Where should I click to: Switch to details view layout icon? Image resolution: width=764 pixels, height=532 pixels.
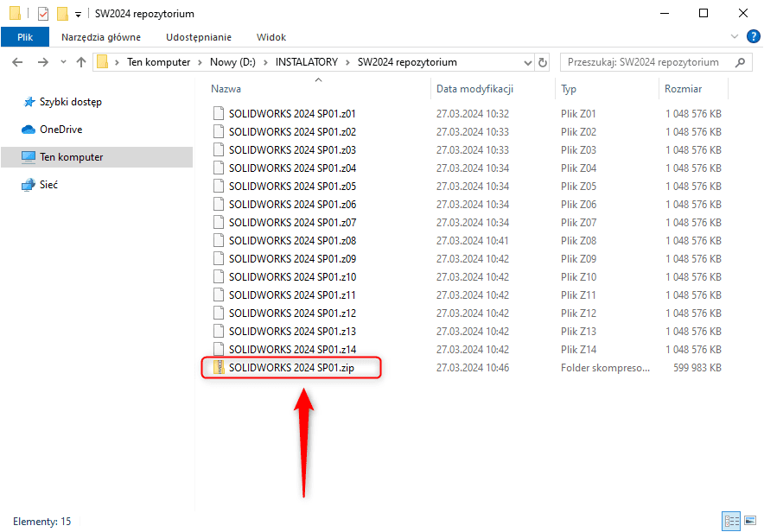click(x=731, y=522)
